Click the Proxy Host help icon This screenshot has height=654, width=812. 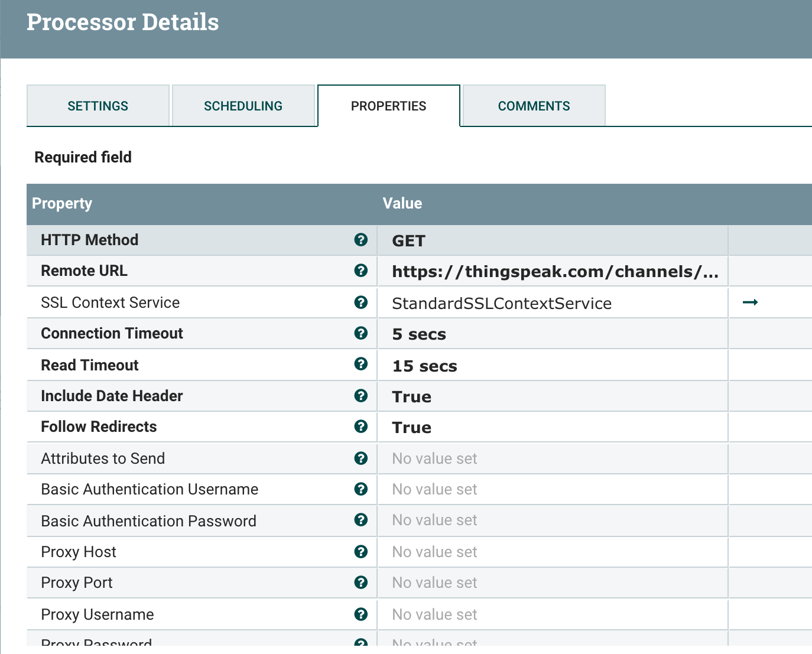(360, 552)
